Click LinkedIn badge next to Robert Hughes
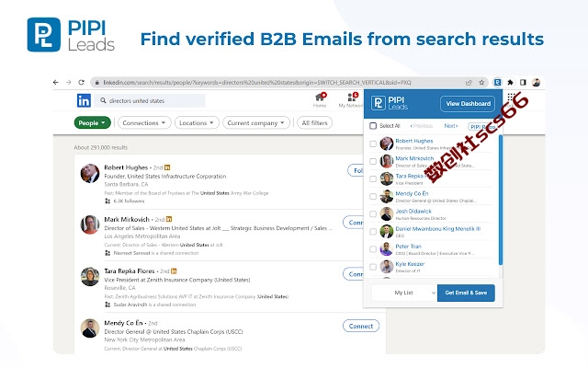The height and width of the screenshot is (368, 588). 167,167
